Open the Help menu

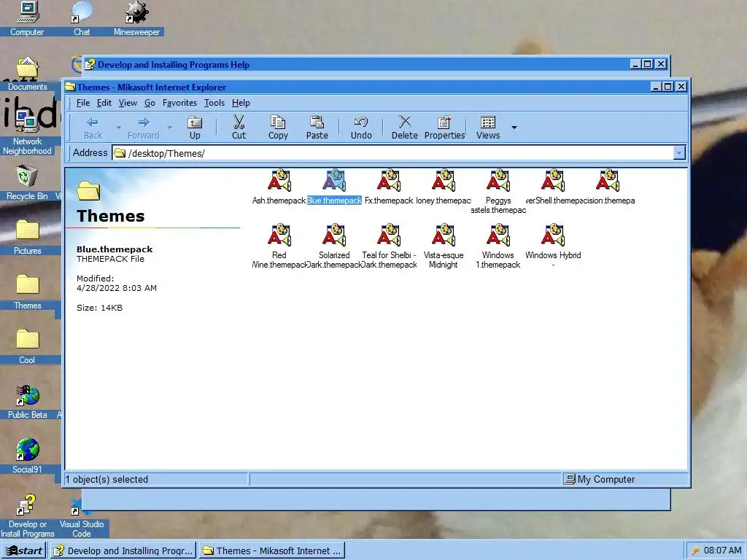pos(241,103)
